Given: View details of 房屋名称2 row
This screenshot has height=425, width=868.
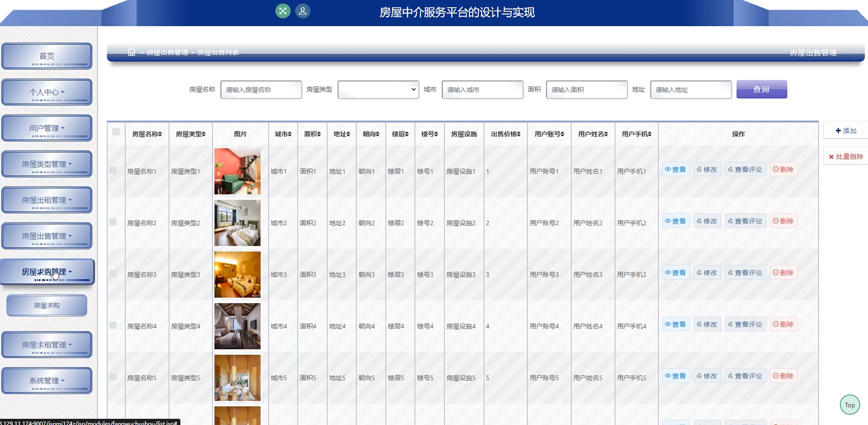Looking at the screenshot, I should pyautogui.click(x=676, y=221).
